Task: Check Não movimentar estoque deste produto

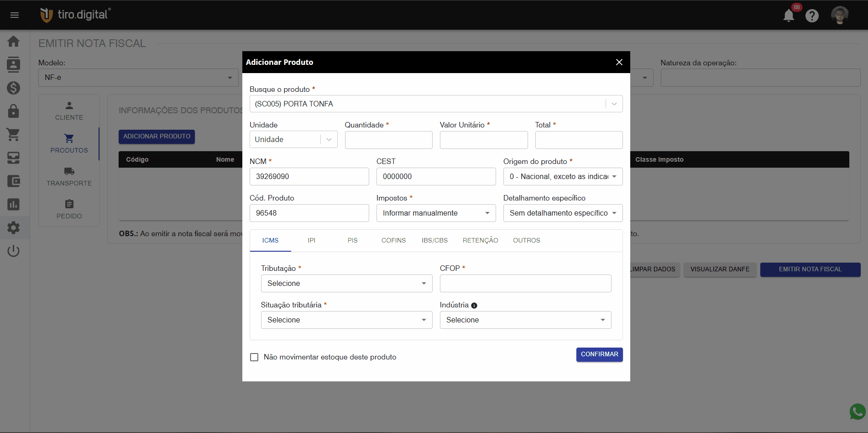Action: click(x=254, y=357)
